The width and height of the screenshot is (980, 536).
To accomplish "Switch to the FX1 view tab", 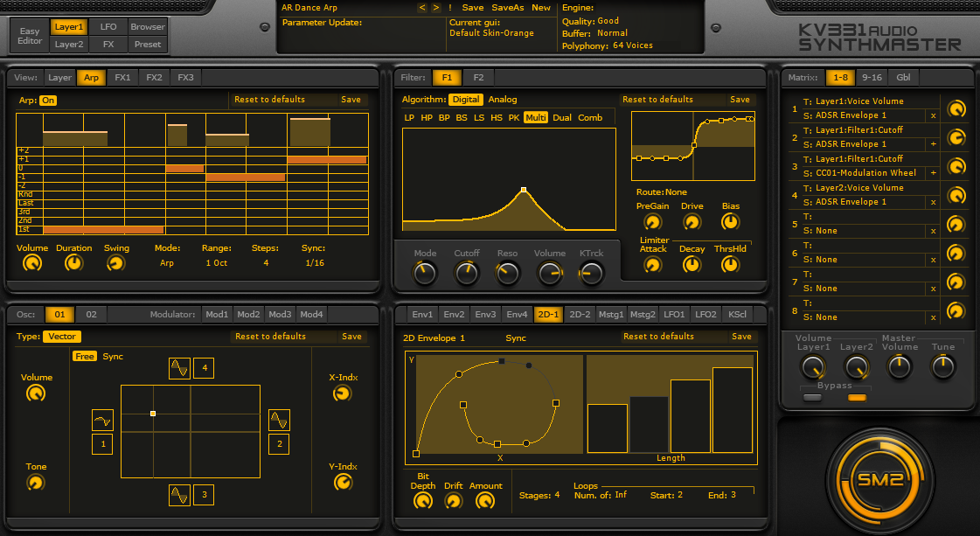I will coord(122,78).
